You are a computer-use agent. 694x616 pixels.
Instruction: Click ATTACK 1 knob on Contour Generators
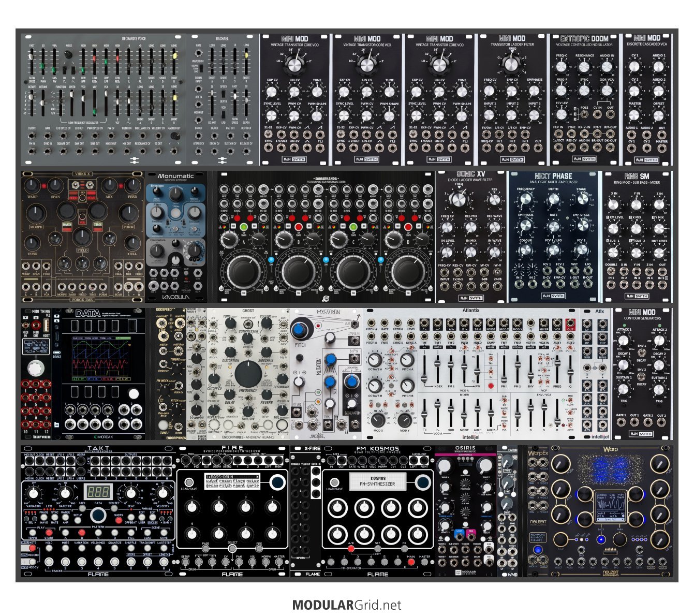(623, 341)
